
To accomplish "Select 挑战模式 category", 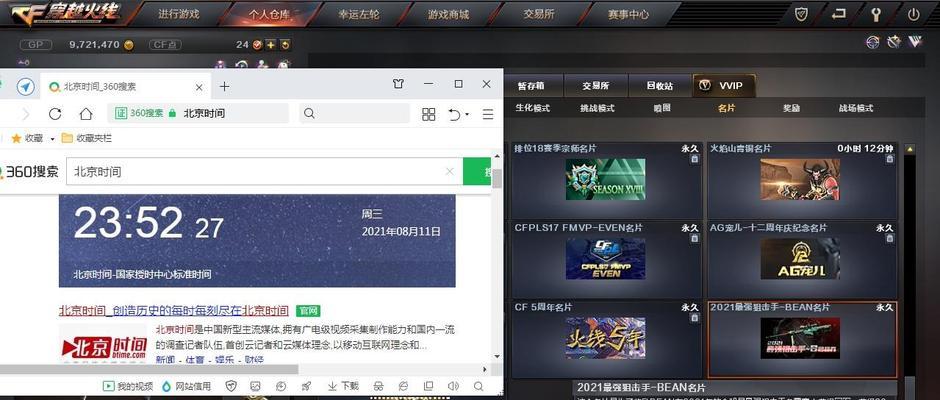I will pyautogui.click(x=597, y=109).
